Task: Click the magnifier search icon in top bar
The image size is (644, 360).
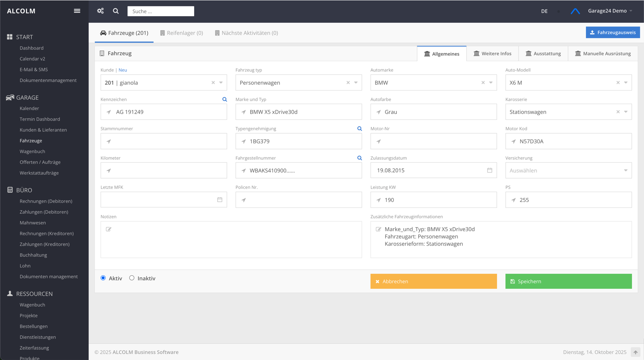Action: 116,11
